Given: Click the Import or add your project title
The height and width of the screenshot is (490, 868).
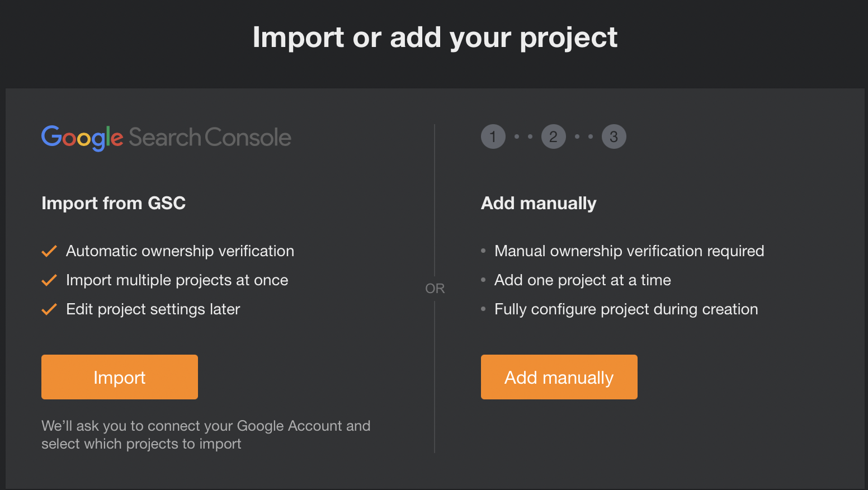Looking at the screenshot, I should pyautogui.click(x=435, y=37).
